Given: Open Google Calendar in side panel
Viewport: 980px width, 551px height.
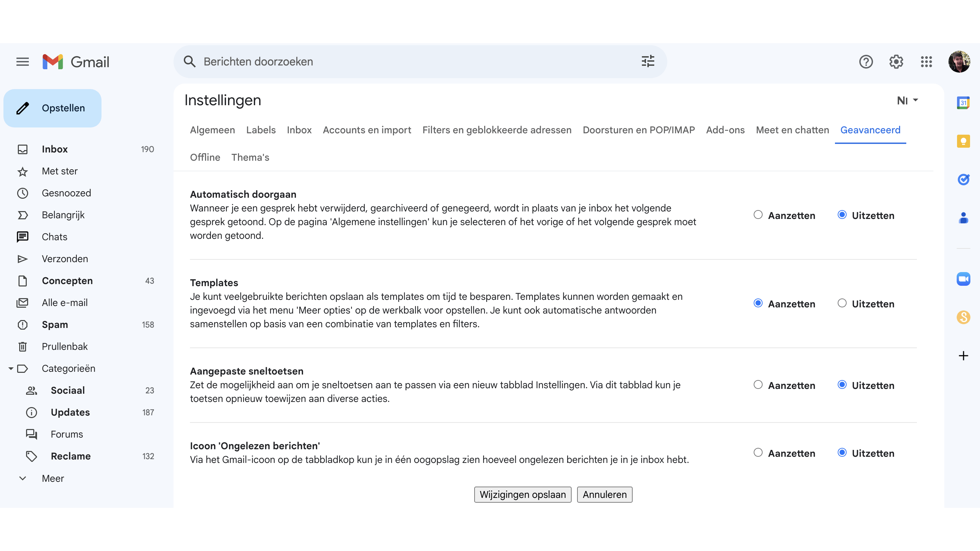Looking at the screenshot, I should coord(963,103).
